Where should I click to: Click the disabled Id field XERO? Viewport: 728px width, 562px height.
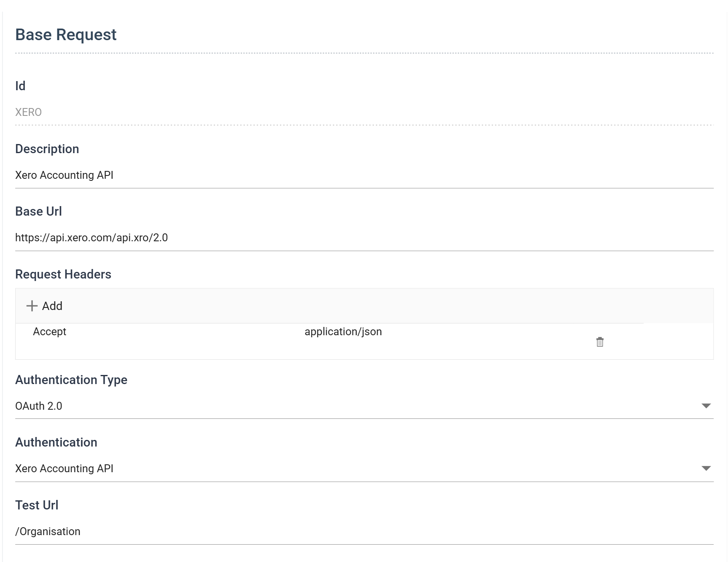coord(364,113)
